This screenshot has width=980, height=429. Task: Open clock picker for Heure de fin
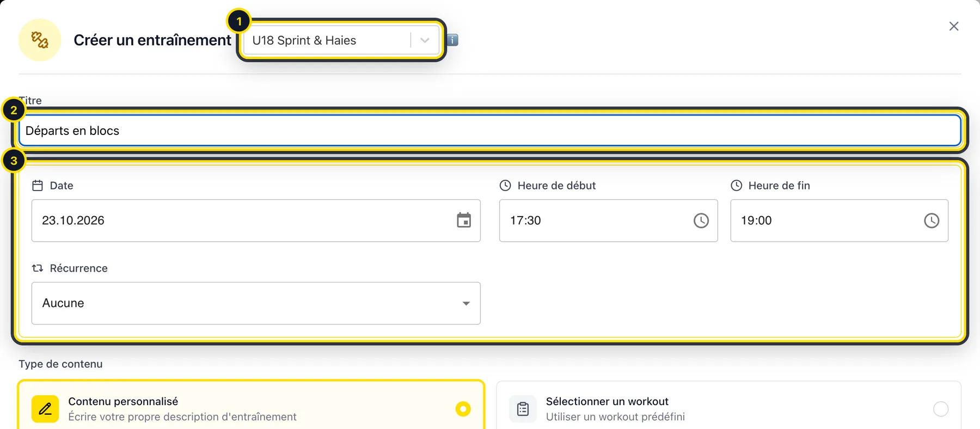[932, 220]
